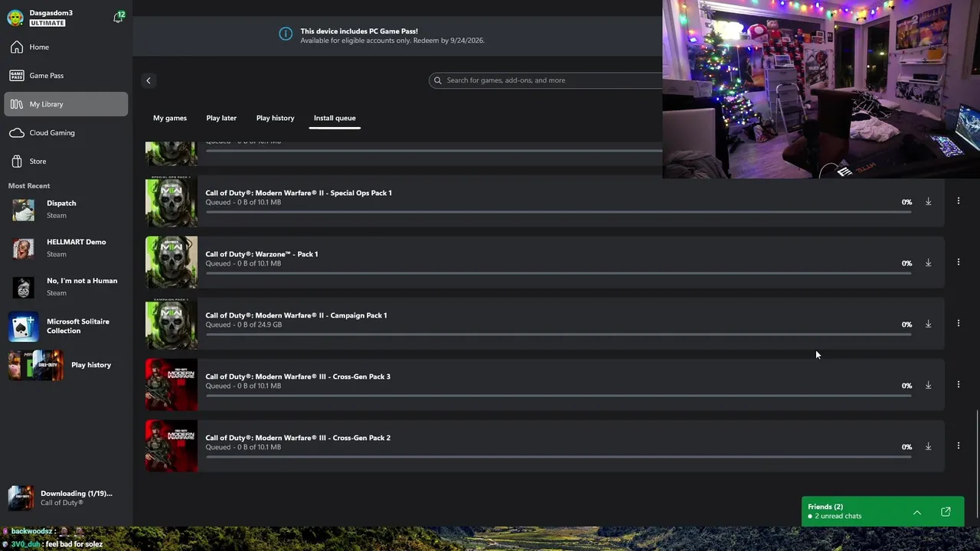Click the Home house icon
This screenshot has height=551, width=980.
[x=17, y=47]
